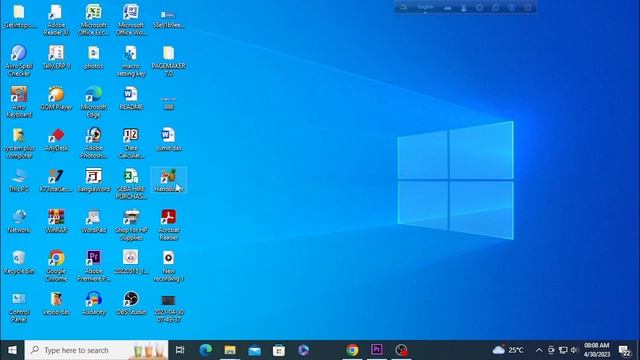Viewport: 640px width, 360px height.
Task: Open the Getintopc folder on the desktop
Action: tap(19, 17)
